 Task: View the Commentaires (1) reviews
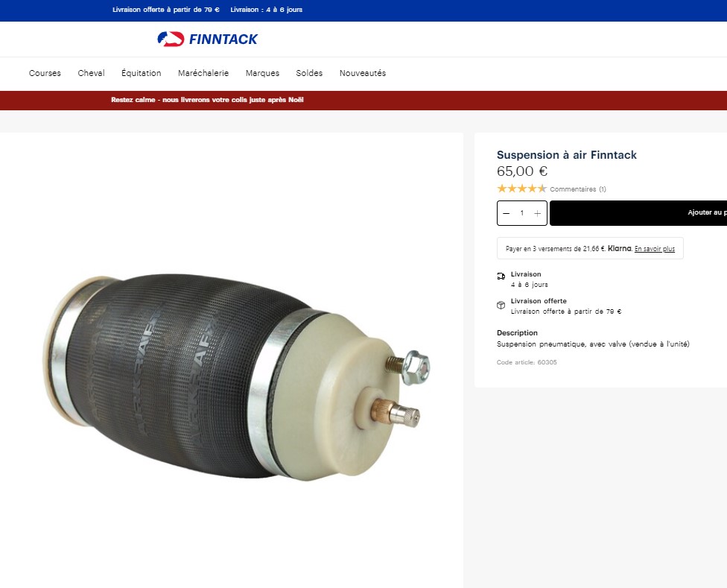578,189
